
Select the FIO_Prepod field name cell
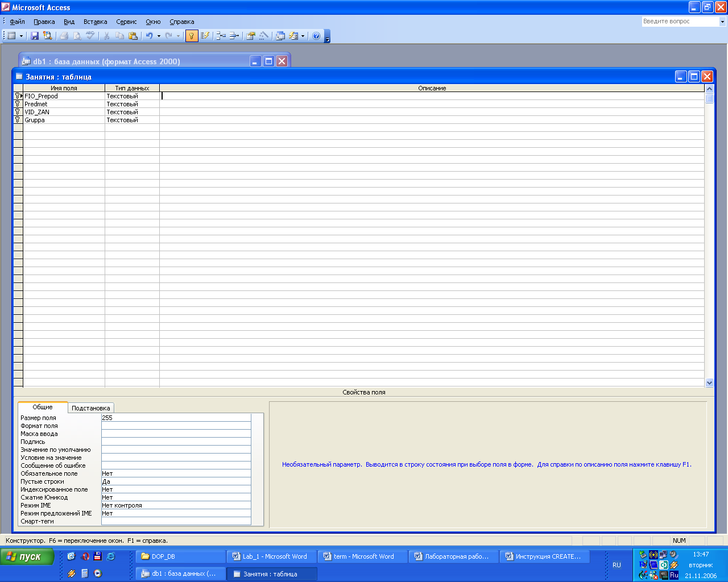click(64, 96)
